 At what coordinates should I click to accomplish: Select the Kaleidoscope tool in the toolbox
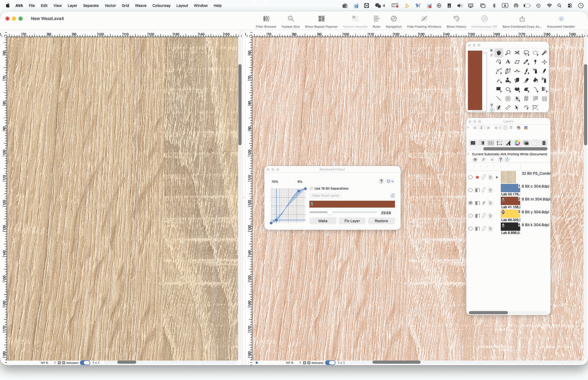pyautogui.click(x=508, y=98)
